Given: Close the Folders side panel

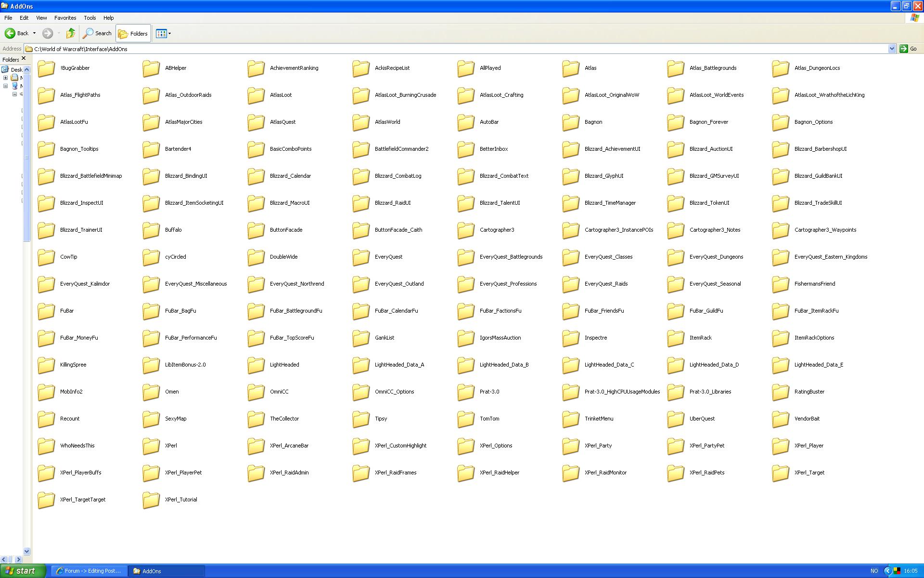Looking at the screenshot, I should pyautogui.click(x=24, y=59).
